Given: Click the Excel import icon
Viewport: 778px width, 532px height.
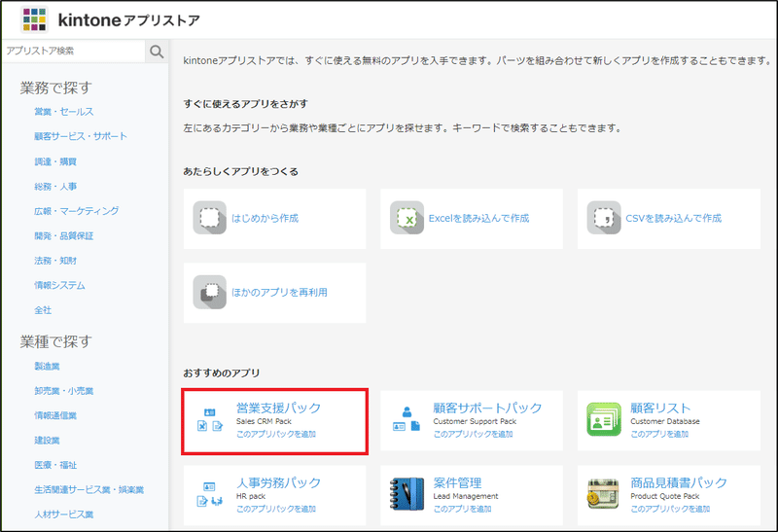Looking at the screenshot, I should coord(407,217).
